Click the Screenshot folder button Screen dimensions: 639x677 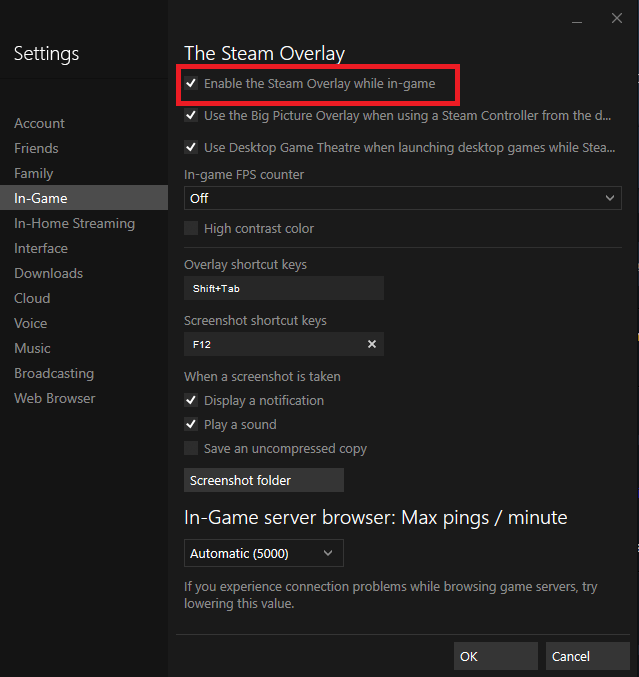(264, 481)
